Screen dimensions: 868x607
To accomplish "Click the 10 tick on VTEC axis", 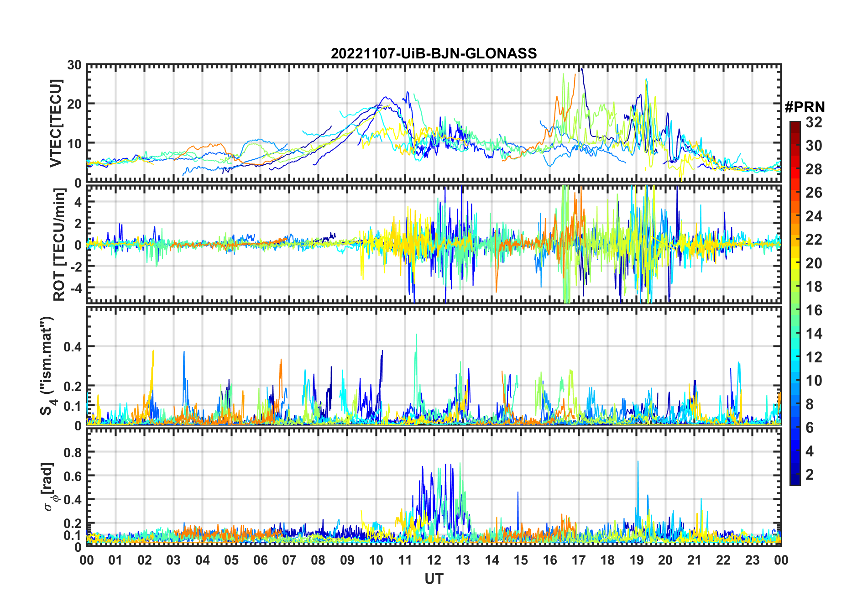I will [x=74, y=143].
